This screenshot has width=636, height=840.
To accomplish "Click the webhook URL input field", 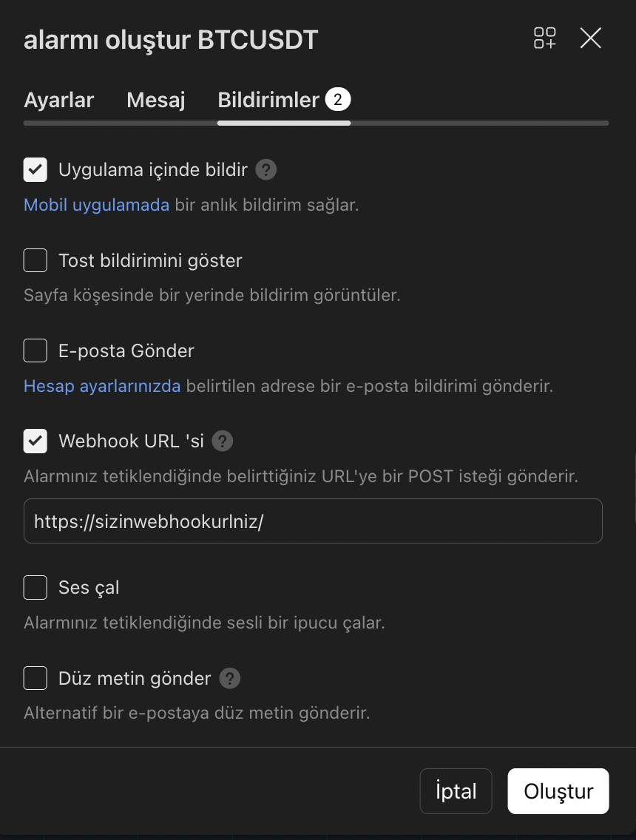I will 313,521.
